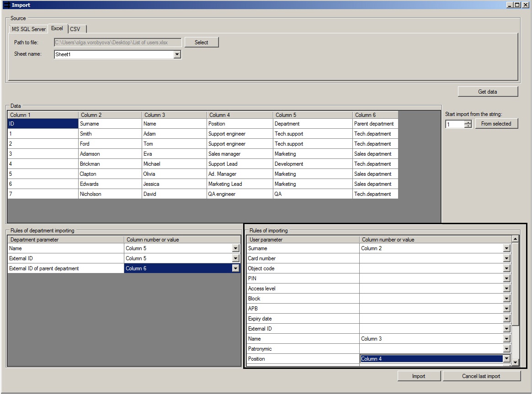Image resolution: width=532 pixels, height=394 pixels.
Task: Expand External ID of parent department dropdown
Action: (x=236, y=268)
